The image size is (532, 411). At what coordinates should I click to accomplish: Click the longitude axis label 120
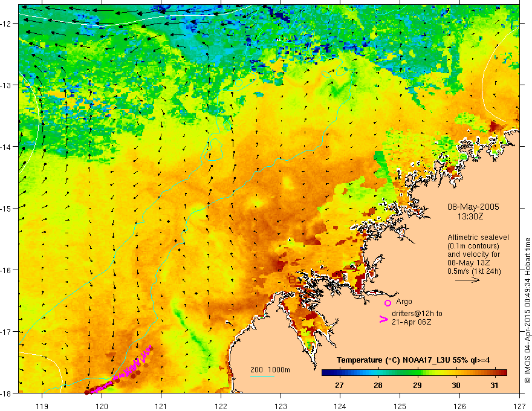102,406
